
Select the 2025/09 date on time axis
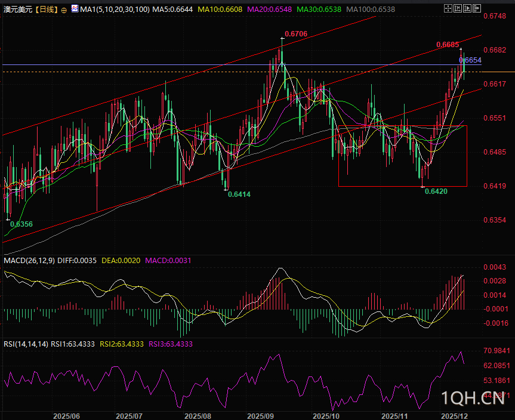click(x=260, y=415)
